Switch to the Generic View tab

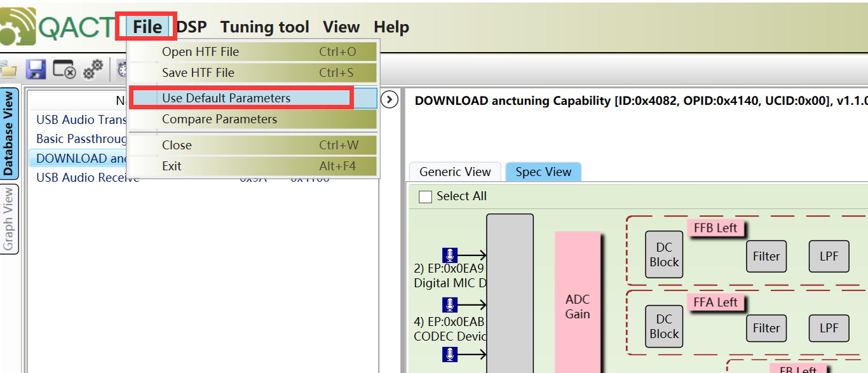[455, 172]
